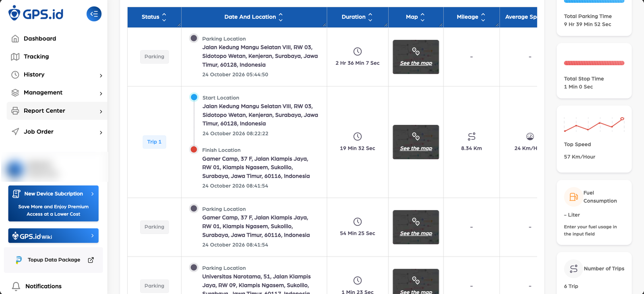The height and width of the screenshot is (294, 644).
Task: See the map for the 54 Min 25 Sec parking
Action: coord(416,227)
